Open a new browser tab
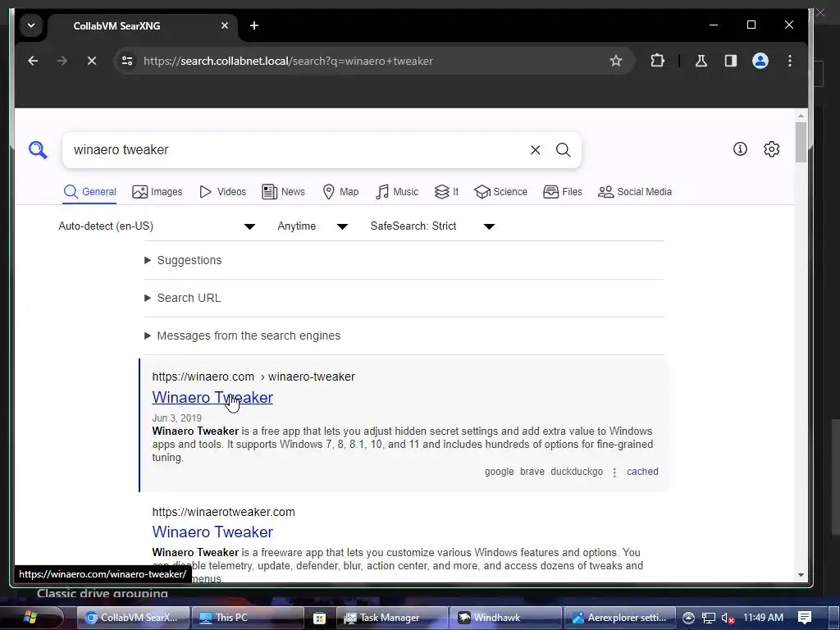 pos(254,25)
